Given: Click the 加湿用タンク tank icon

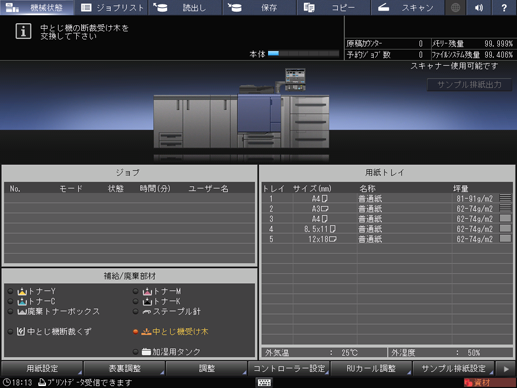Looking at the screenshot, I should (146, 352).
